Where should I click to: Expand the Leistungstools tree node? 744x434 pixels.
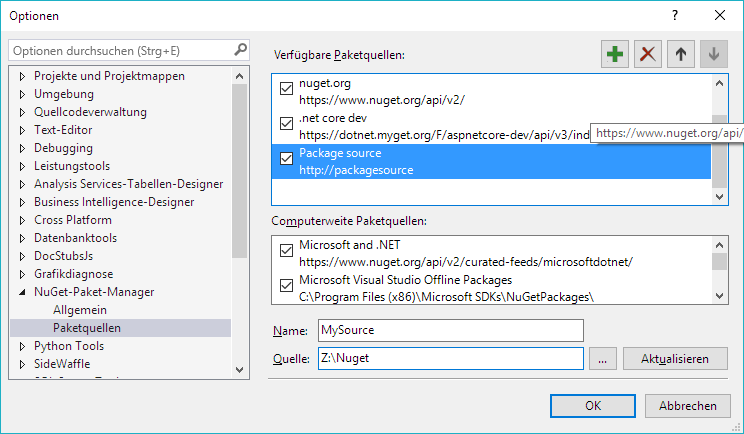point(22,166)
